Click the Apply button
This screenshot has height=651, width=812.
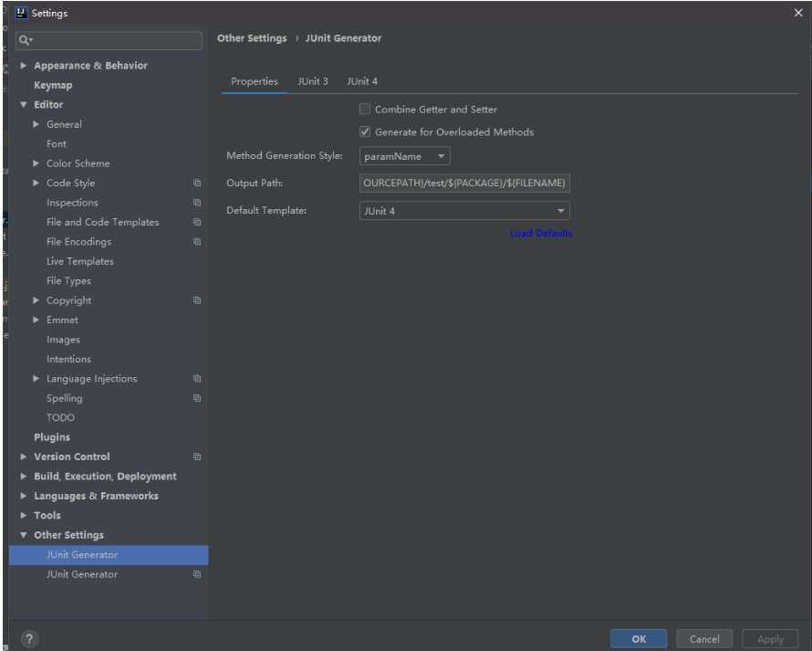point(770,639)
